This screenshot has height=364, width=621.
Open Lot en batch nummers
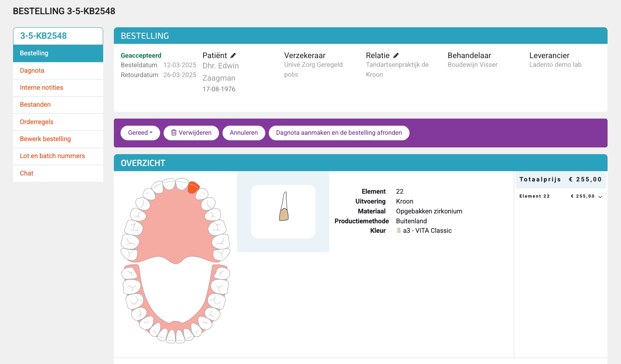[52, 156]
